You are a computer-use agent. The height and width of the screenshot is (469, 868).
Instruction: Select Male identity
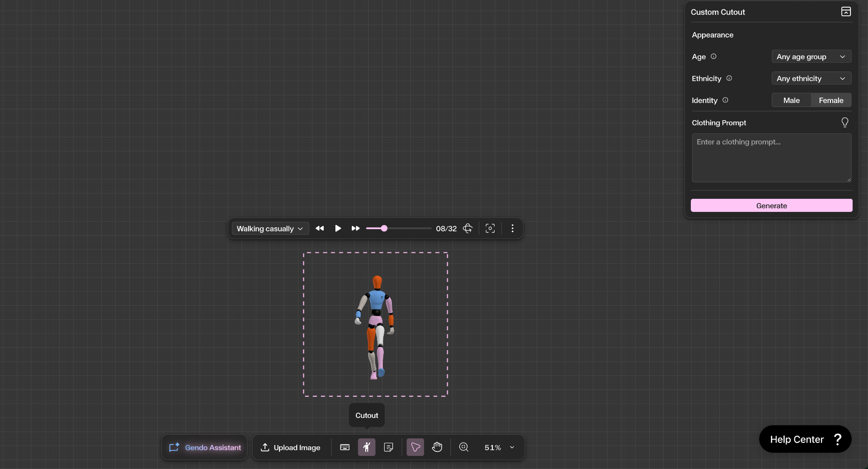click(x=791, y=100)
